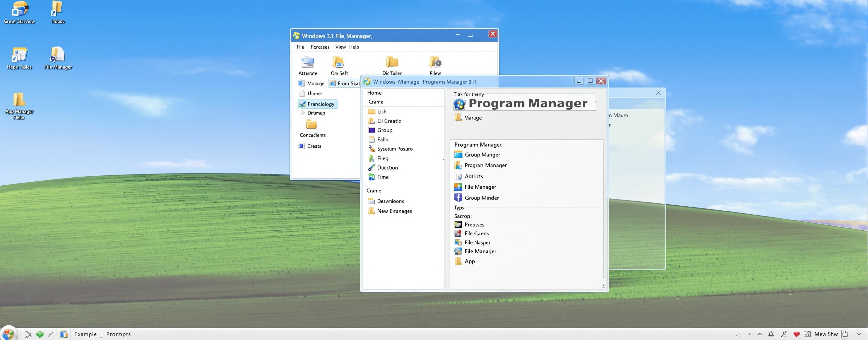
Task: Click the green diamond taskbar icon
Action: point(40,334)
